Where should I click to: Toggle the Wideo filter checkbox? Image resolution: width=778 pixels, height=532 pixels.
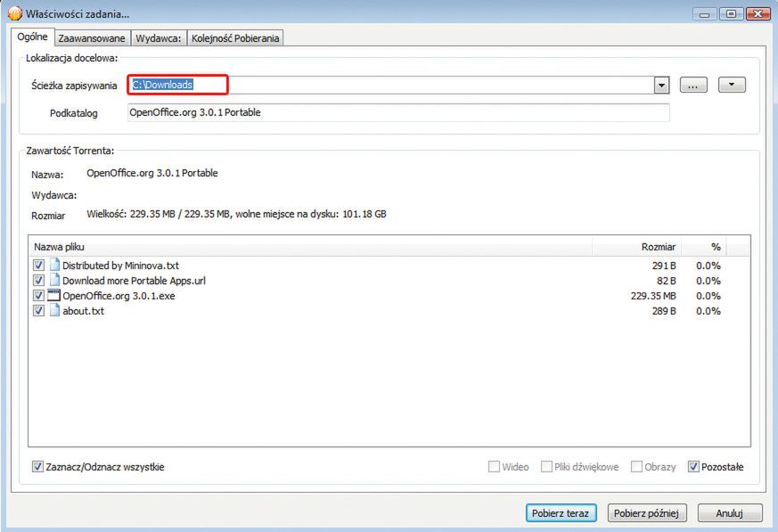point(494,466)
